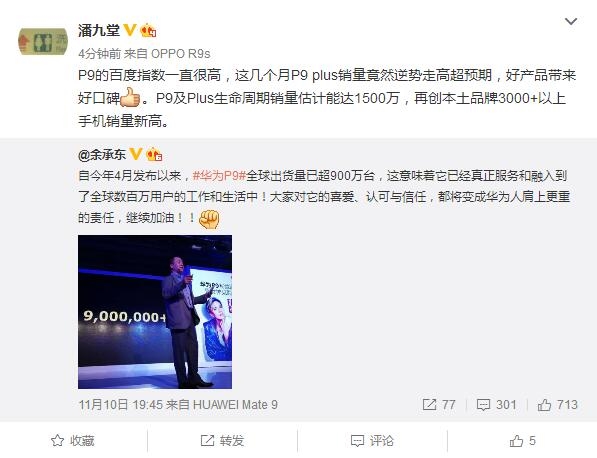Click the fist emoji in the quoted post
The height and width of the screenshot is (458, 597).
point(209,219)
